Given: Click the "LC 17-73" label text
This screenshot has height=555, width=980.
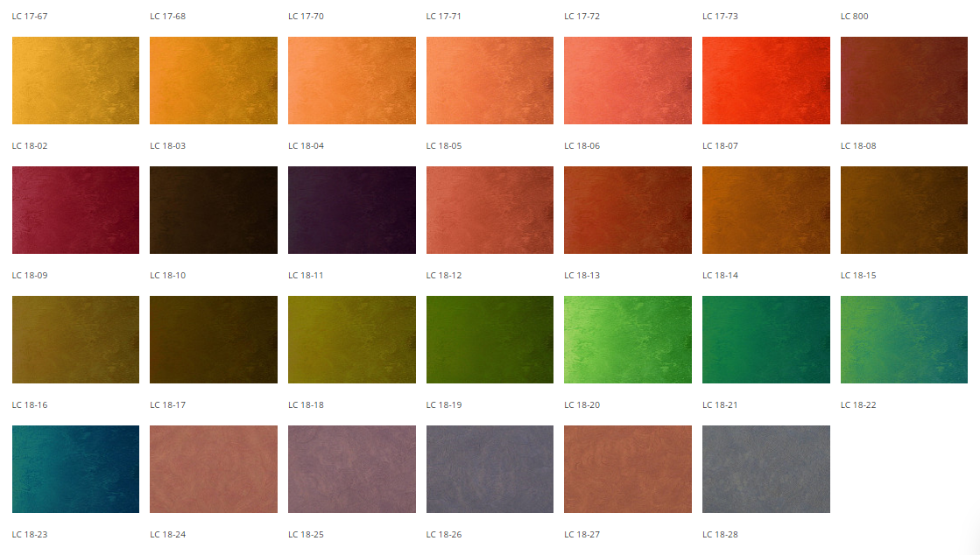Looking at the screenshot, I should point(720,17).
